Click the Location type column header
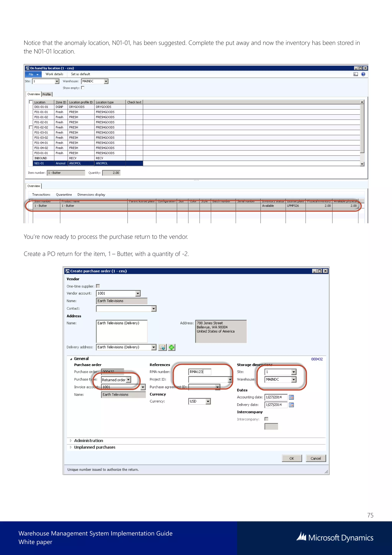392x555 pixels. click(110, 102)
